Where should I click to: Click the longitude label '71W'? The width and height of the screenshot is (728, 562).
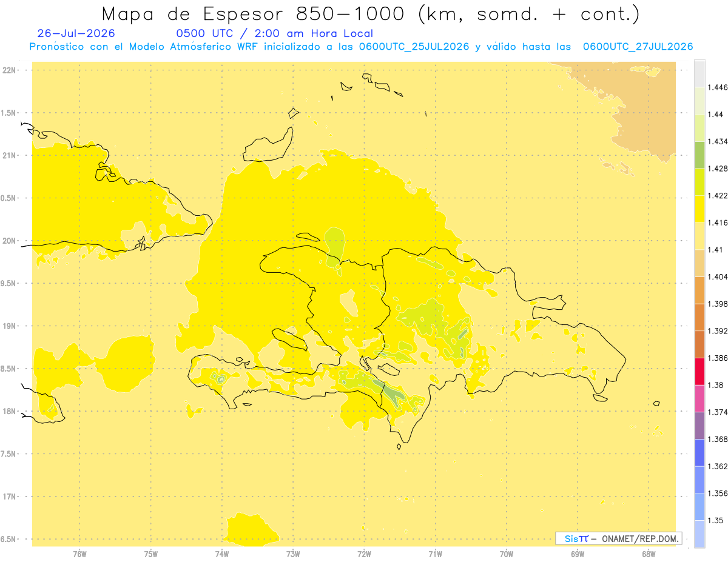pos(435,554)
